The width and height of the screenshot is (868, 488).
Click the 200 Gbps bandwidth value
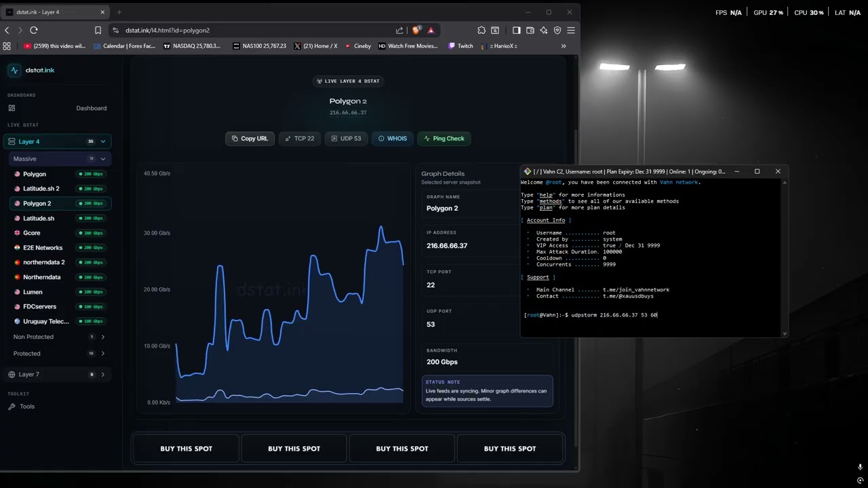(442, 362)
